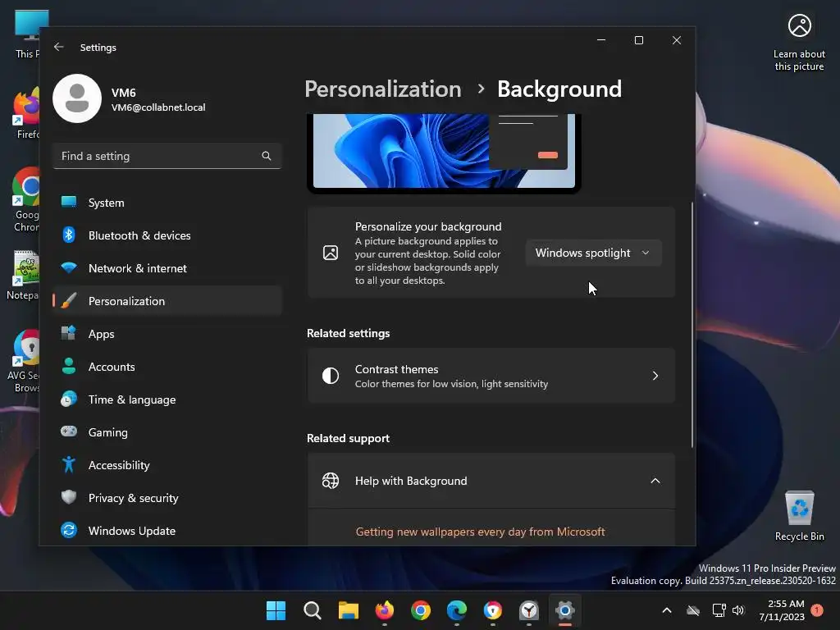Open Getting new wallpapers every day link
The width and height of the screenshot is (840, 630).
tap(480, 532)
